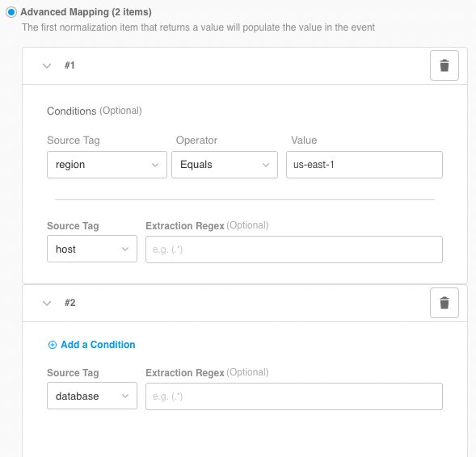476x457 pixels.
Task: Delete mapping item #2 via trash icon
Action: pyautogui.click(x=444, y=303)
